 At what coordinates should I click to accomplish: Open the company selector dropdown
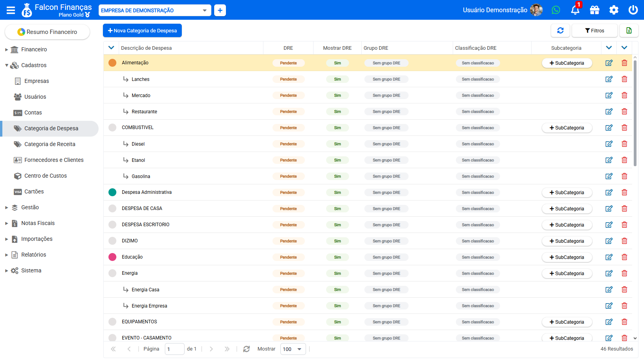click(155, 10)
